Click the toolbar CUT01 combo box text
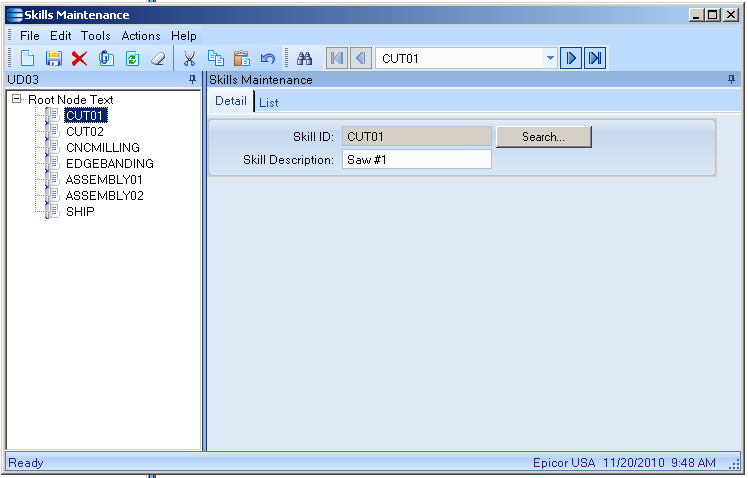 [x=400, y=59]
